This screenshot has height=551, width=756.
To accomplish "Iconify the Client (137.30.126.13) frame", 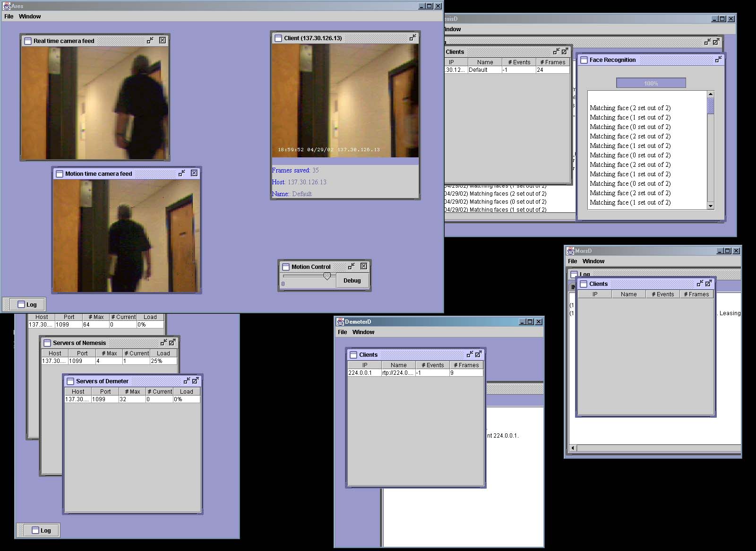I will [413, 37].
